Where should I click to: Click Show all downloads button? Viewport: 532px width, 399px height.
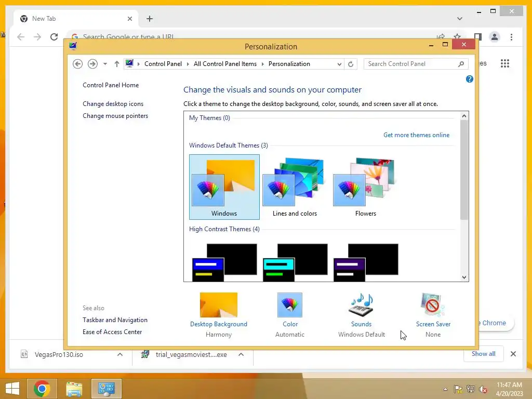point(484,354)
